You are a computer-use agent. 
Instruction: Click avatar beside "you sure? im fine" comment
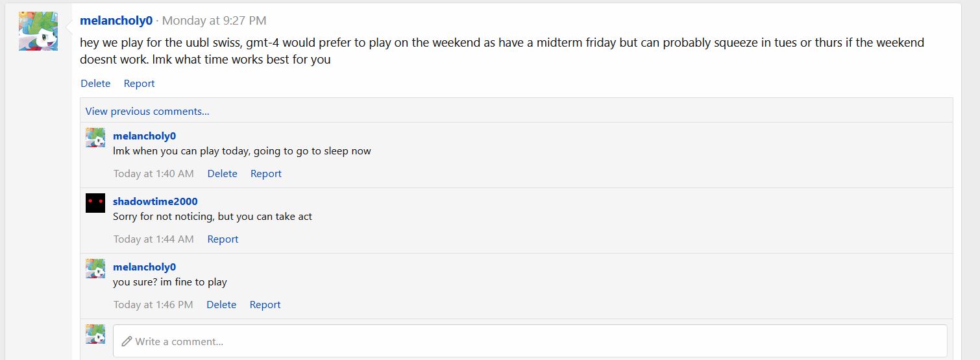[x=95, y=269]
